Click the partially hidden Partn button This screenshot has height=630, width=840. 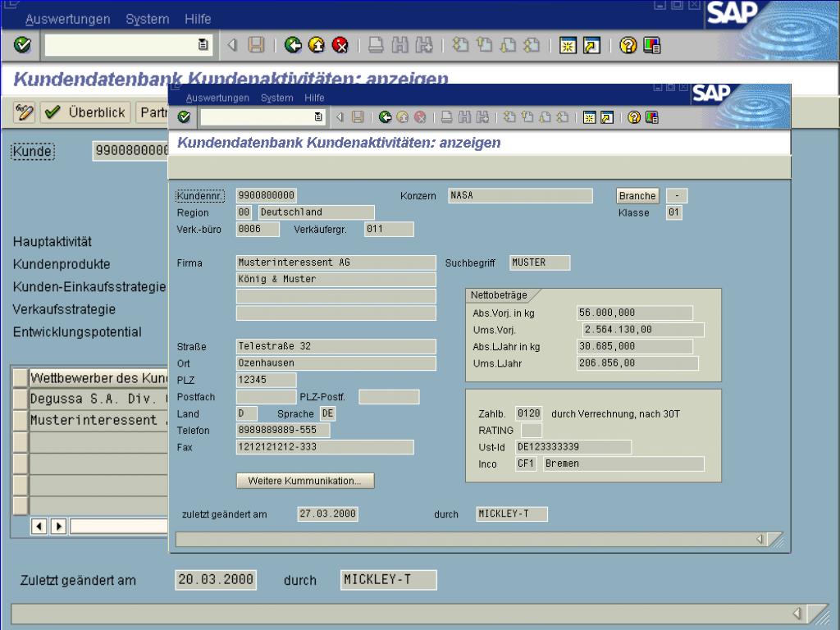153,112
